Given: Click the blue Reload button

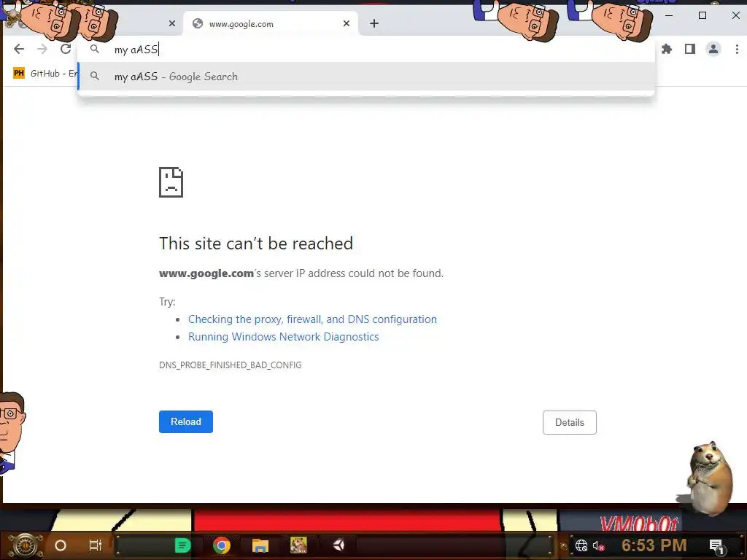Looking at the screenshot, I should (x=186, y=421).
